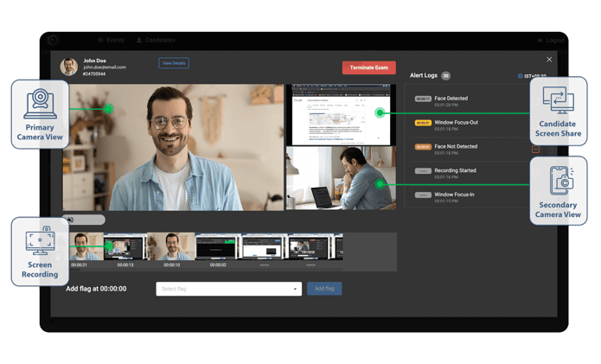Toggle the orange flag box for Face Not Detected
This screenshot has height=364, width=601.
click(x=535, y=149)
